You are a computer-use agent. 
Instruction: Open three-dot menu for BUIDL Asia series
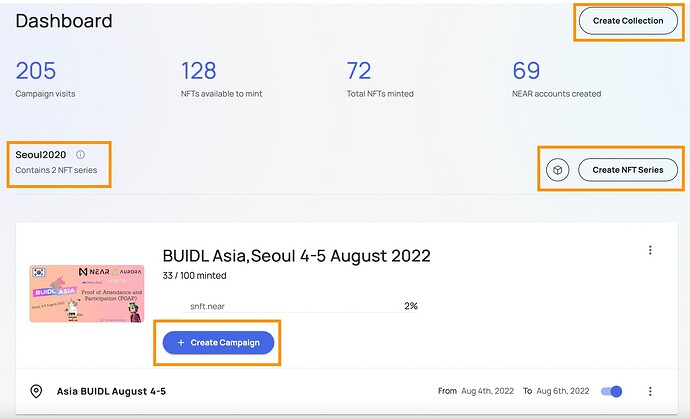tap(650, 250)
